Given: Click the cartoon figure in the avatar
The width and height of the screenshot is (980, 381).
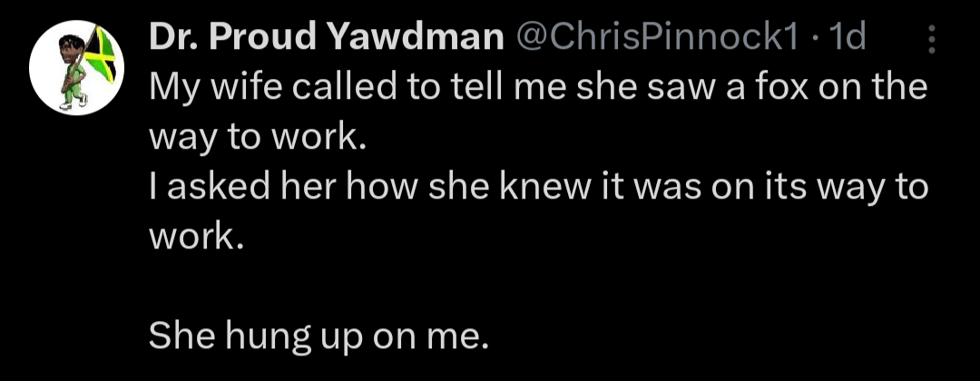Looking at the screenshot, I should pos(73,73).
